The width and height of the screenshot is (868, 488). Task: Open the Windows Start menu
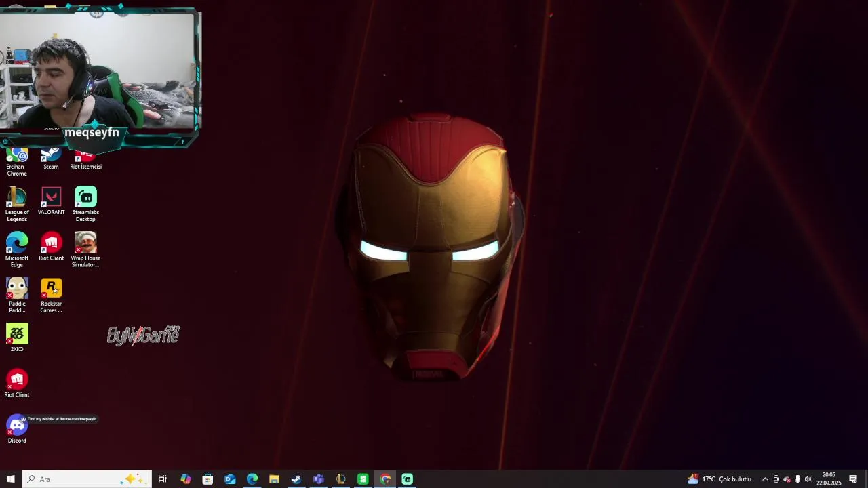pyautogui.click(x=11, y=479)
